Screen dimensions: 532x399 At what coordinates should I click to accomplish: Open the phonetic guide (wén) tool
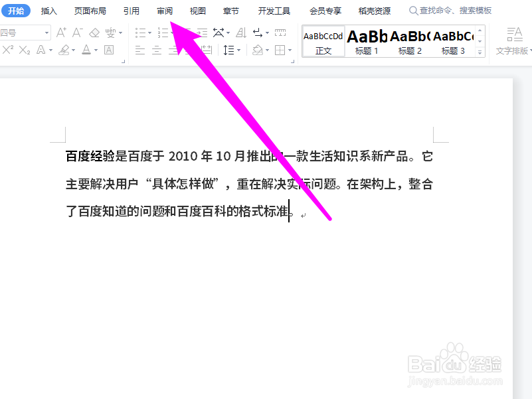click(x=110, y=33)
